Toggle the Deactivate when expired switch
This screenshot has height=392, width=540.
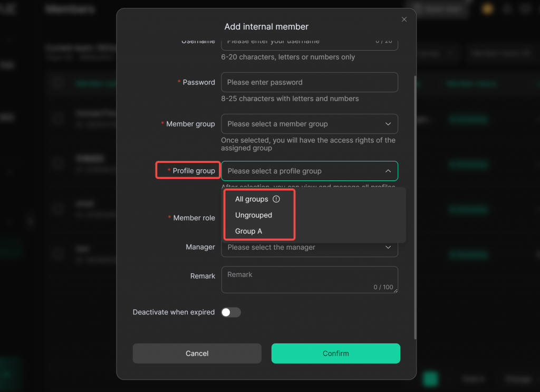[x=231, y=312]
